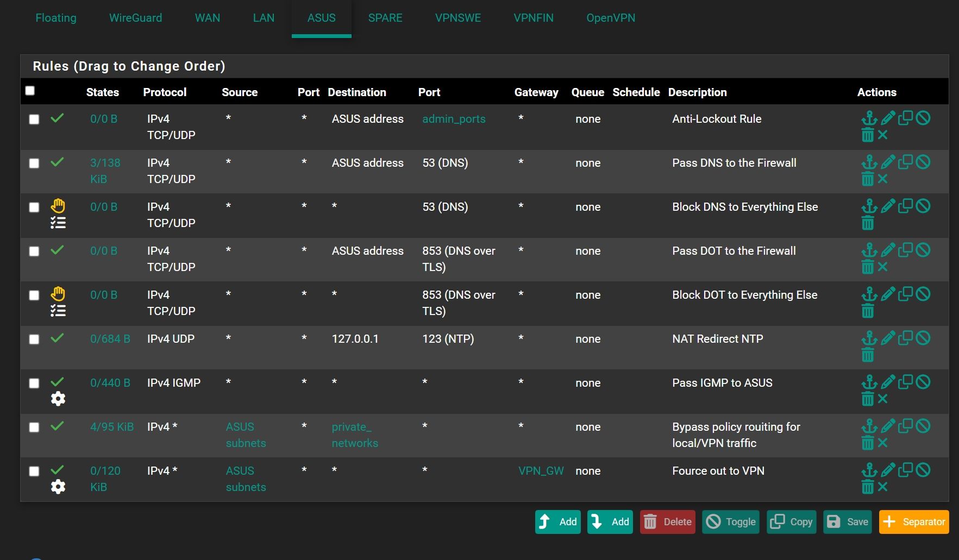
Task: Delete the Fource out to VPN rule
Action: [868, 487]
